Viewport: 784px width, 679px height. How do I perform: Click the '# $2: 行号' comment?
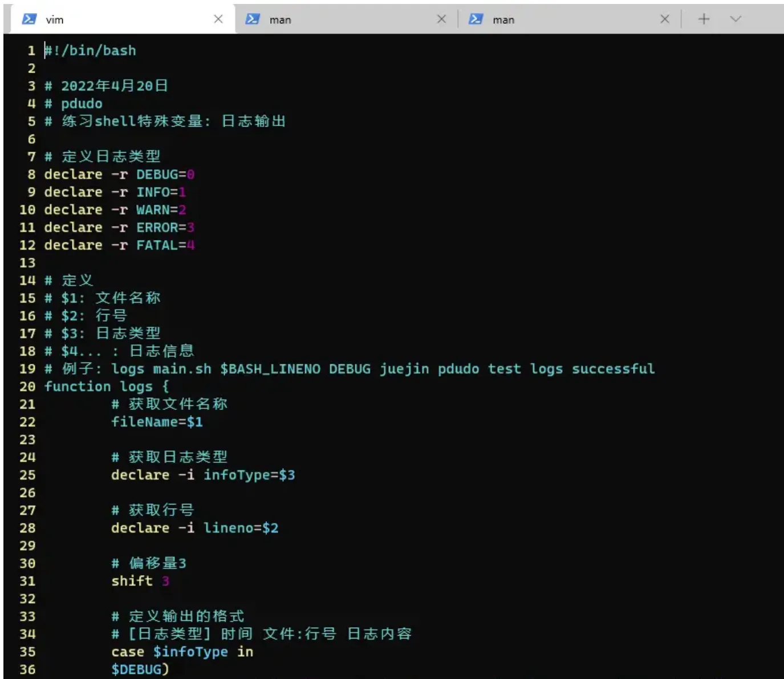(86, 316)
